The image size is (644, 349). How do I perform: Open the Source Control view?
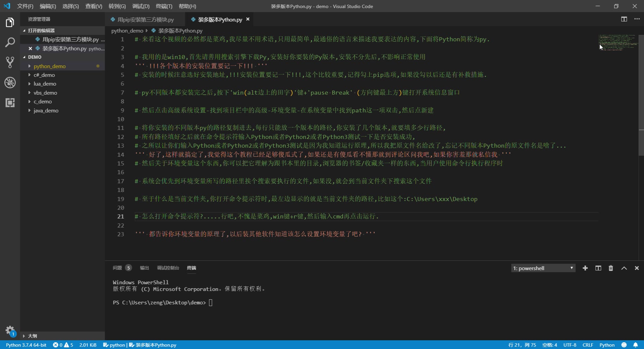tap(10, 62)
